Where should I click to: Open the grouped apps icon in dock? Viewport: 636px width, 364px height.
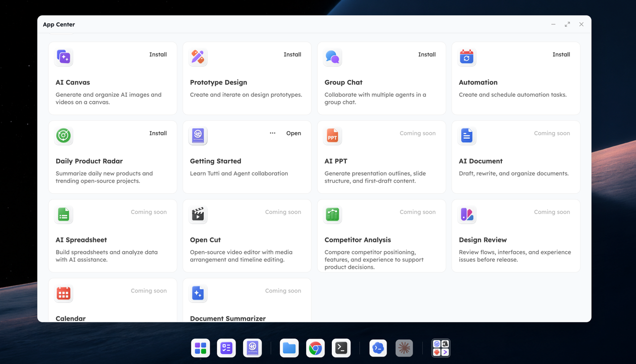click(x=441, y=348)
